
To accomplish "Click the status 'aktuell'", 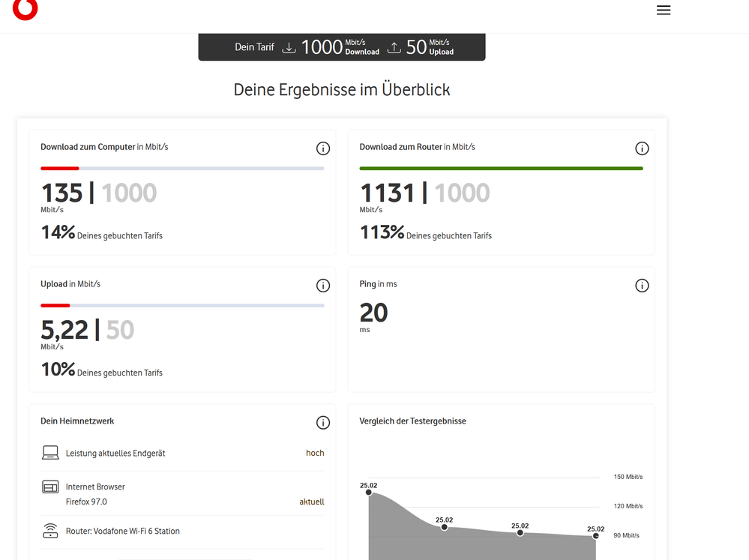I will coord(311,502).
